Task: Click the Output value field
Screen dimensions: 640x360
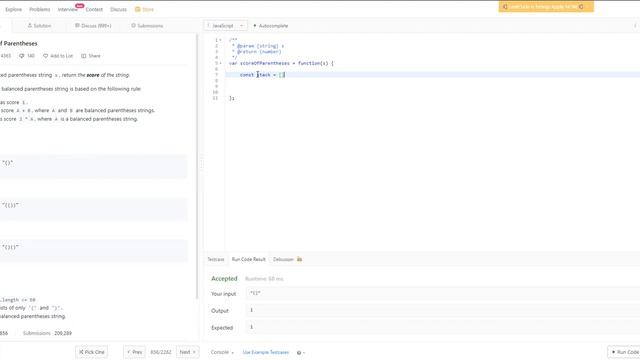Action: pyautogui.click(x=442, y=311)
